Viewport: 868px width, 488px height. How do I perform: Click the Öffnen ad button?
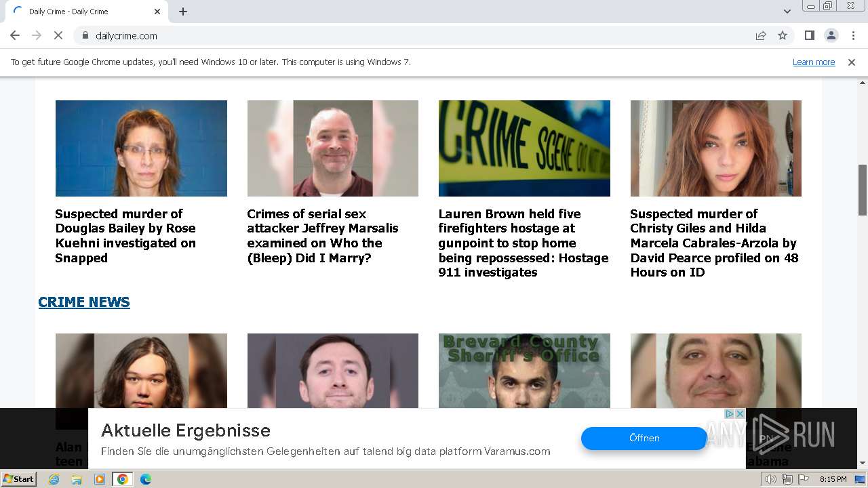(644, 438)
